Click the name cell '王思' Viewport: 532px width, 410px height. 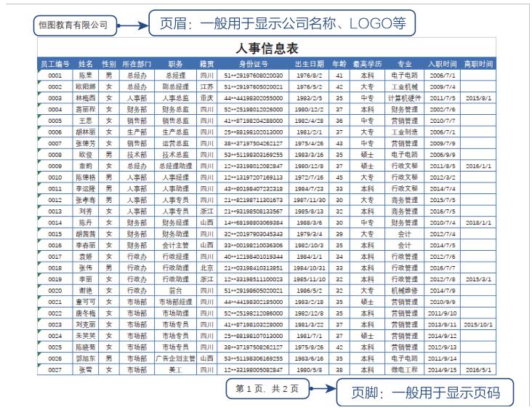(x=86, y=121)
